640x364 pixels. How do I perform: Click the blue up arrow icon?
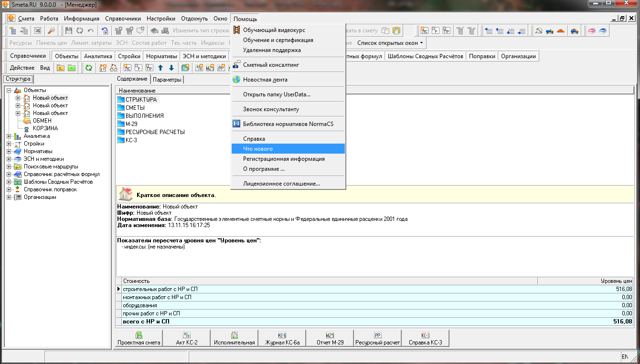click(x=160, y=68)
